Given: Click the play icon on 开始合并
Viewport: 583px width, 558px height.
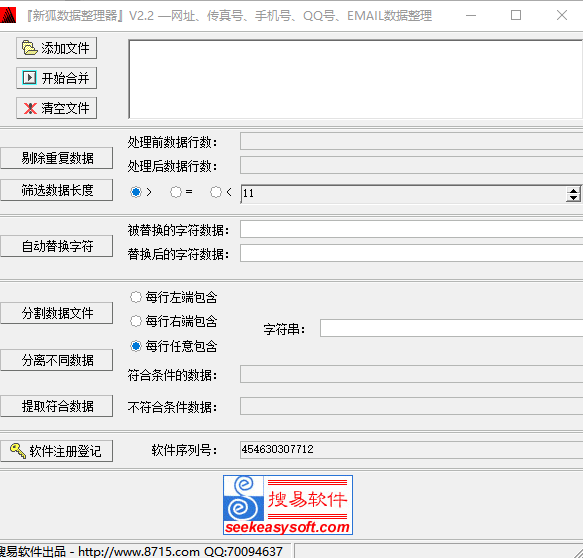Looking at the screenshot, I should [29, 78].
